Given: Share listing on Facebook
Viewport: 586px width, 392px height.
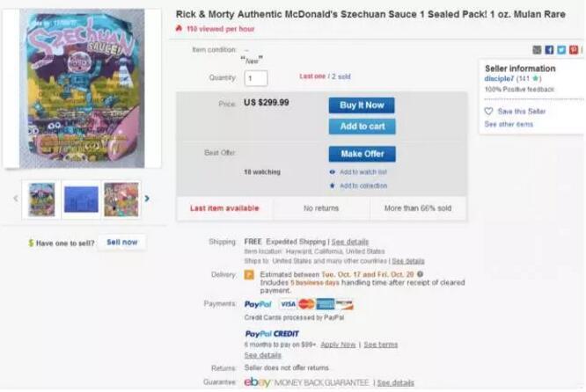Looking at the screenshot, I should (549, 50).
